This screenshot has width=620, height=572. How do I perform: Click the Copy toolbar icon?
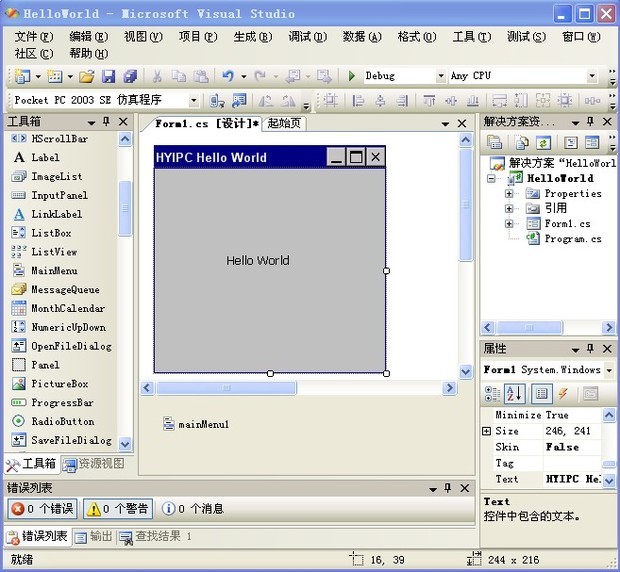tap(179, 76)
